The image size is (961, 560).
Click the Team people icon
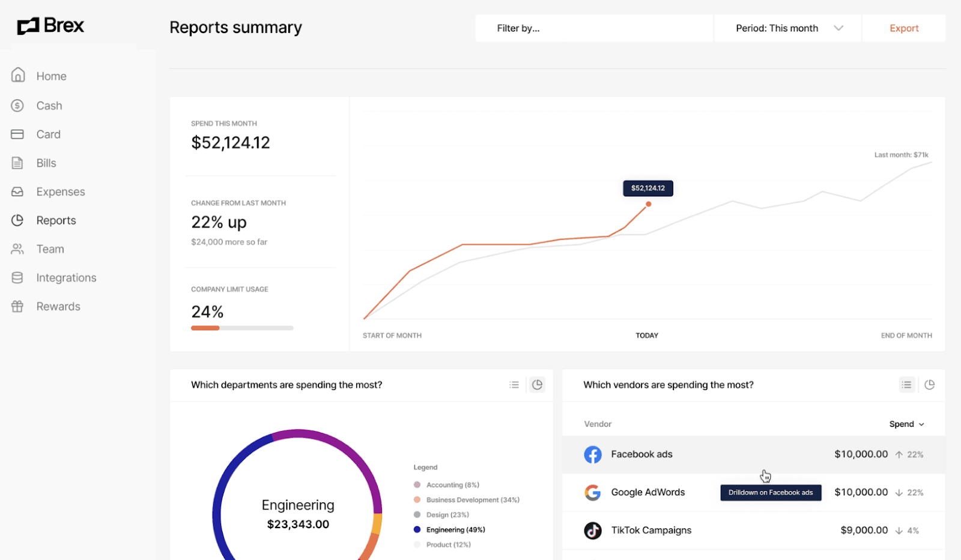(17, 249)
